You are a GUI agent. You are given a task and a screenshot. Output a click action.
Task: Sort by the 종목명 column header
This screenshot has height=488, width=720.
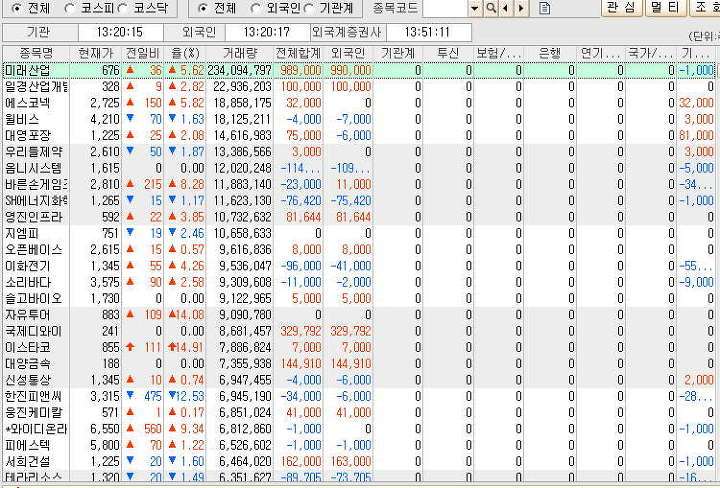click(x=36, y=53)
